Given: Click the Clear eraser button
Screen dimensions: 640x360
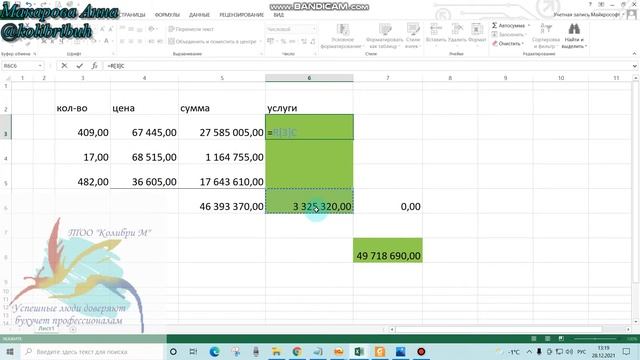Looking at the screenshot, I should point(507,43).
